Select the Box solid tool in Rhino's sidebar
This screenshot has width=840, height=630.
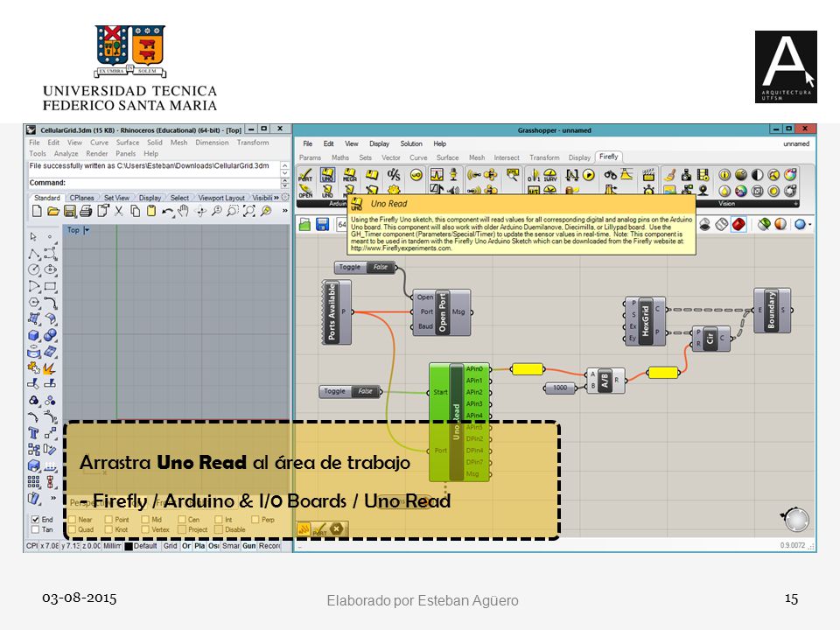pos(34,335)
